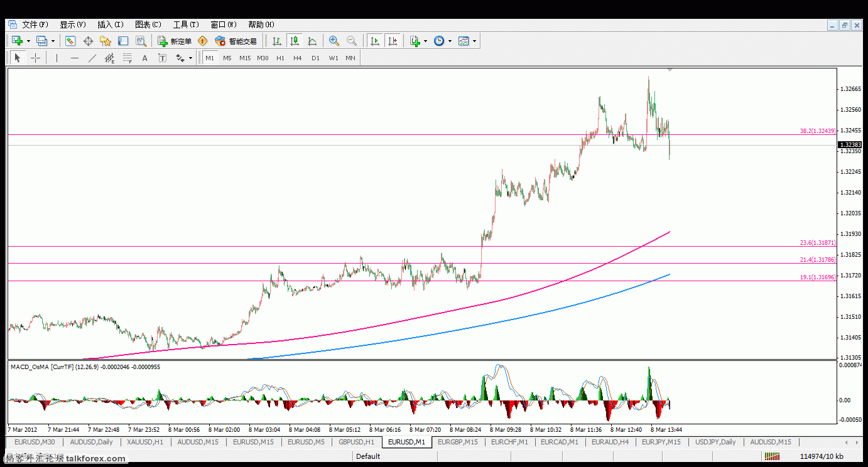The width and height of the screenshot is (868, 467).
Task: Set timeframe to M30
Action: (x=263, y=58)
